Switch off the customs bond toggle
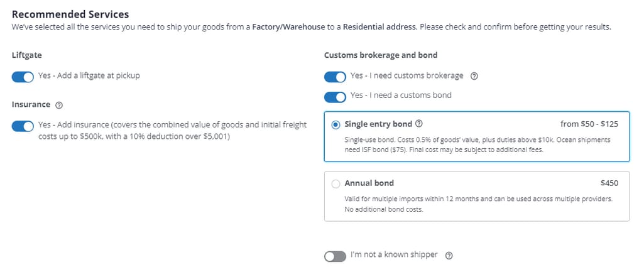Image resolution: width=644 pixels, height=272 pixels. pyautogui.click(x=335, y=97)
